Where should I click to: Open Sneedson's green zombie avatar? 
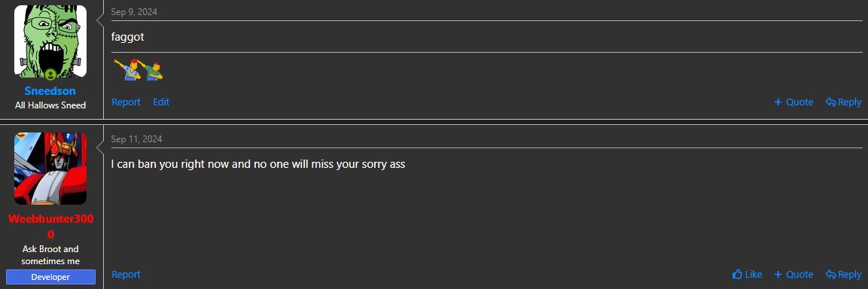pyautogui.click(x=50, y=41)
